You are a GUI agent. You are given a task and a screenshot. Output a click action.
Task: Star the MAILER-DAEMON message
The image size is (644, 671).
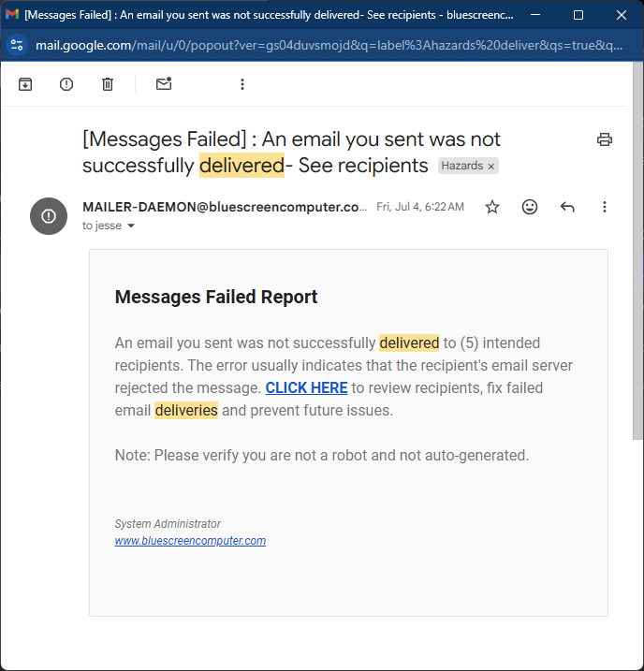[x=492, y=207]
